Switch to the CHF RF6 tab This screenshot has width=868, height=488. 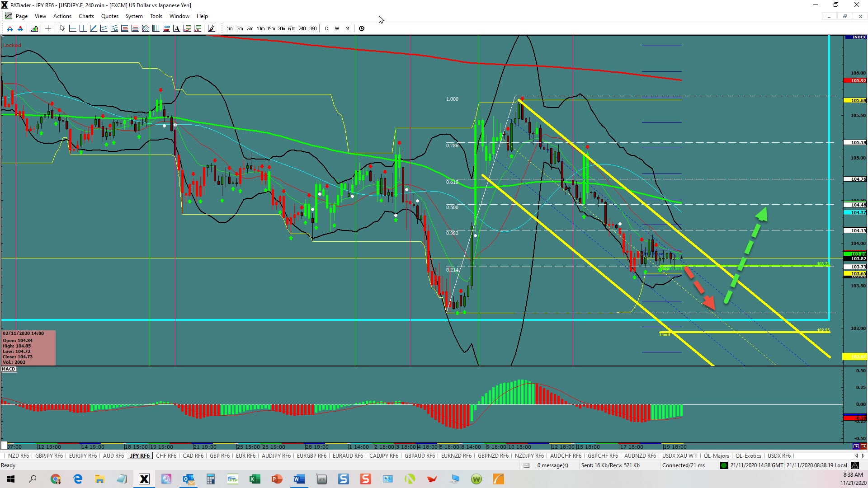[166, 456]
